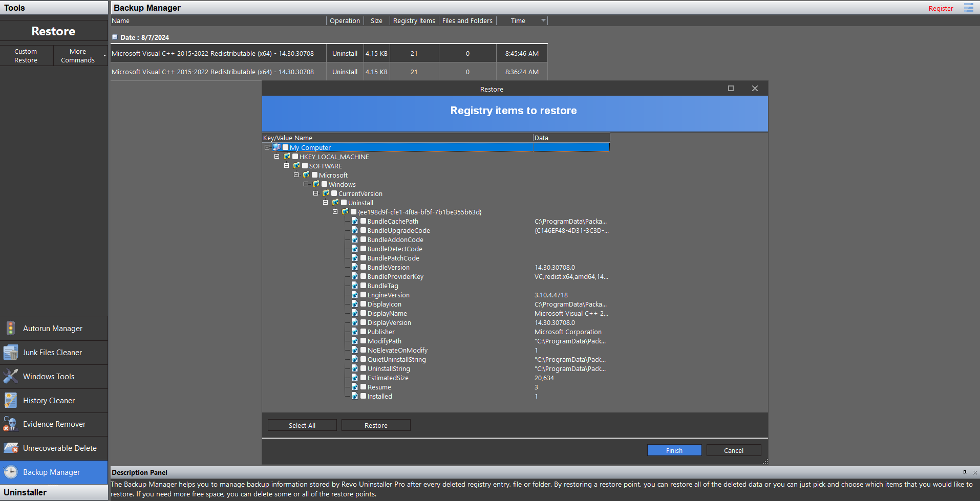Open Unrecoverable Delete icon
Screen dimensions: 980x501
(11, 448)
